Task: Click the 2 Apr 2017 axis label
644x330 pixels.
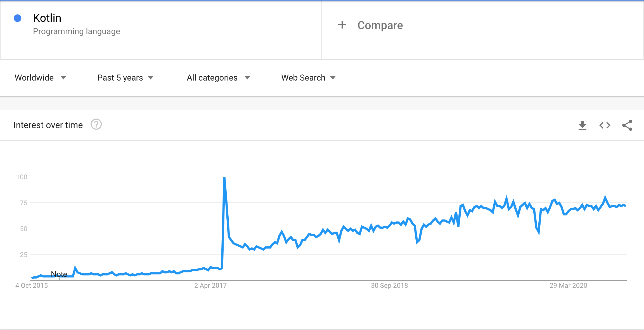Action: click(210, 286)
